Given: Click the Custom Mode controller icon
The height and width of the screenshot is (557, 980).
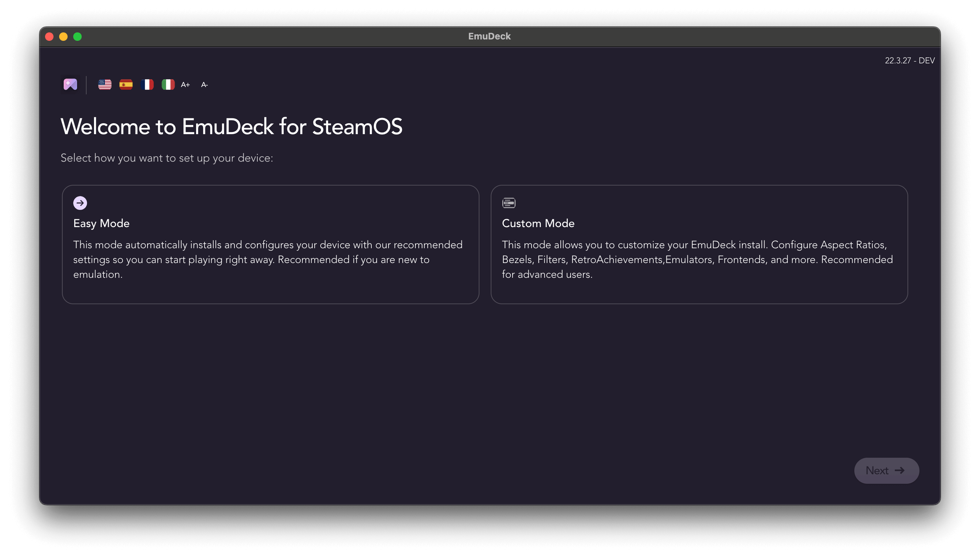Looking at the screenshot, I should pyautogui.click(x=509, y=202).
